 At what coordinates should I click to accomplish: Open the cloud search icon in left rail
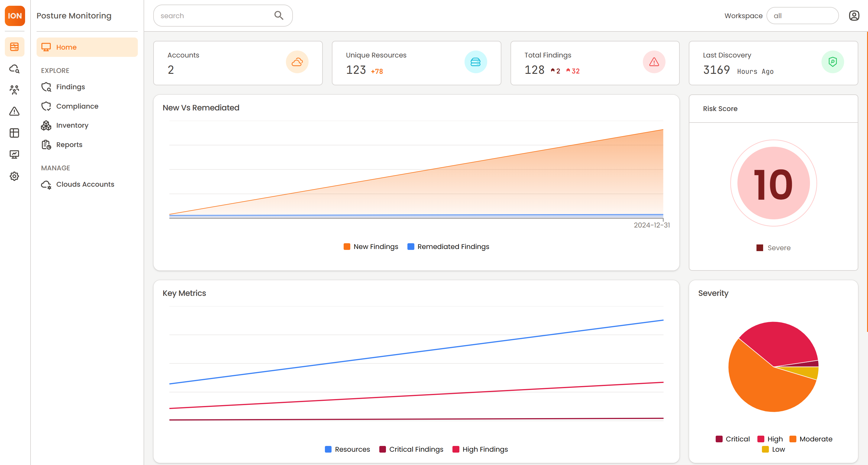pyautogui.click(x=14, y=69)
